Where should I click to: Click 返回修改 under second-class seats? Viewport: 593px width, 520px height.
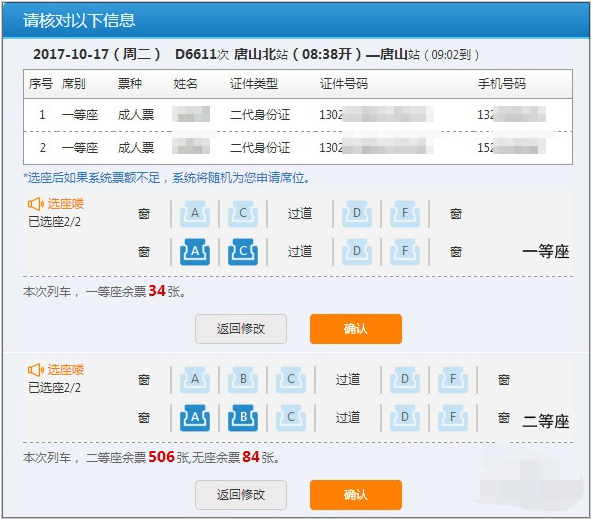[241, 495]
